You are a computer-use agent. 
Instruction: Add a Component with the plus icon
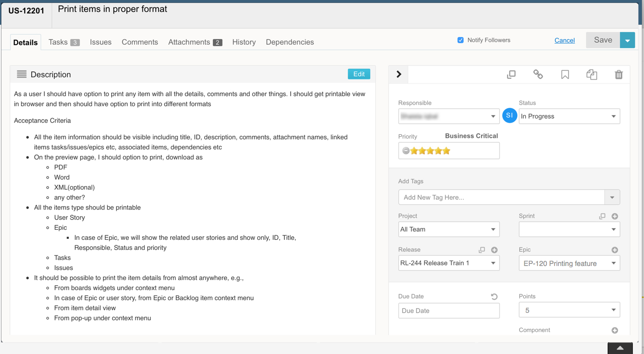(614, 330)
